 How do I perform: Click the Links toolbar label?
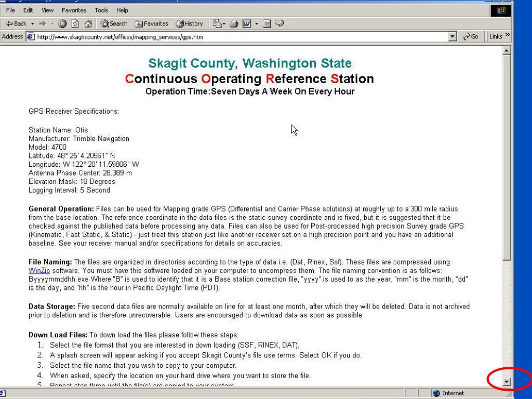(x=496, y=37)
